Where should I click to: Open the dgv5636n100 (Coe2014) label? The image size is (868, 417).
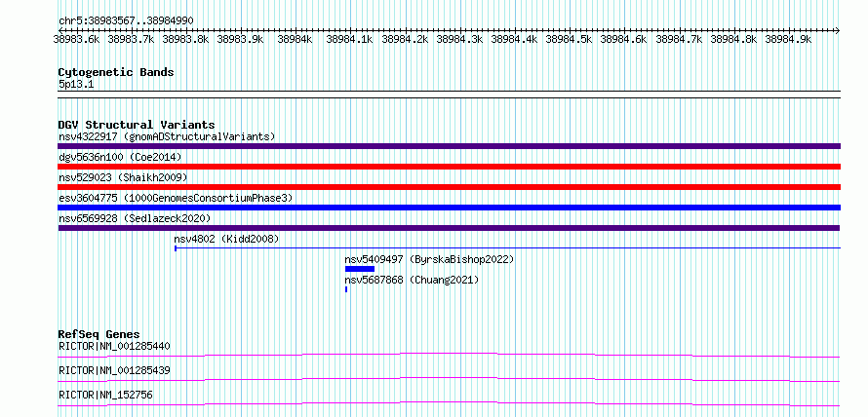pyautogui.click(x=120, y=157)
